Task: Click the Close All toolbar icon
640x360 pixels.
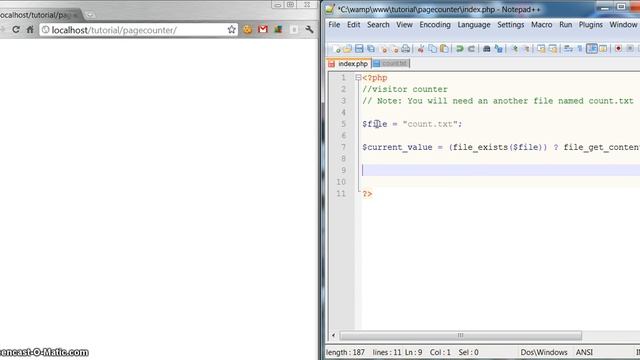Action: click(x=395, y=49)
